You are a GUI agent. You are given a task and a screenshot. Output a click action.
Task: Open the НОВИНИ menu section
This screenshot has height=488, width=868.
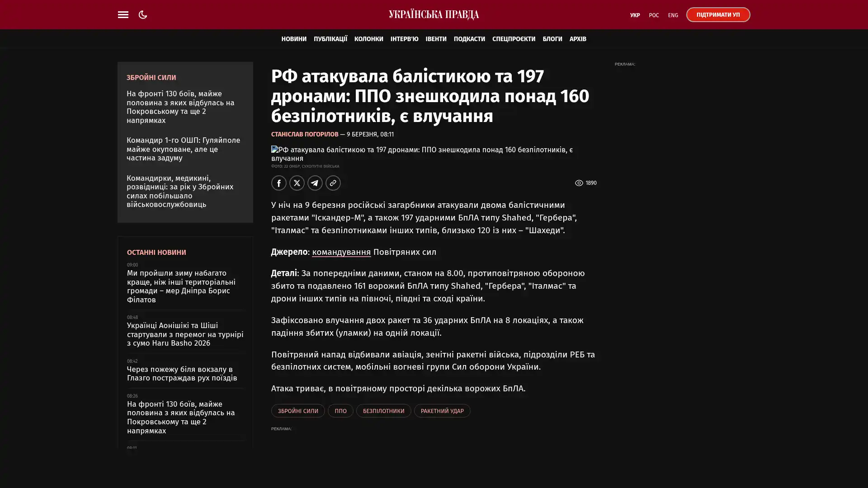tap(293, 39)
